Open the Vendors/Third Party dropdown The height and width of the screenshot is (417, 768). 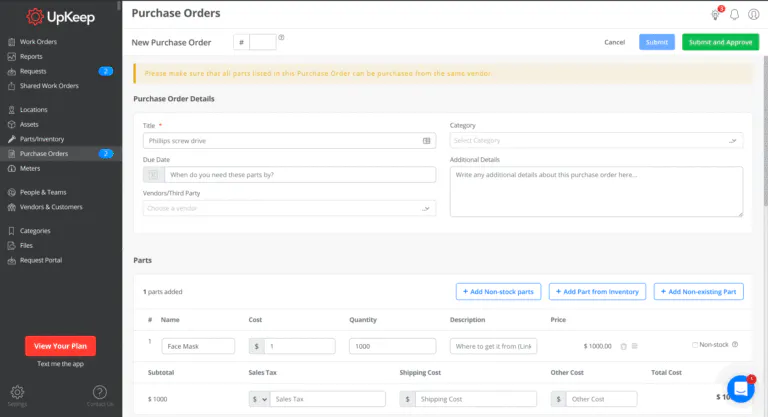pyautogui.click(x=289, y=208)
